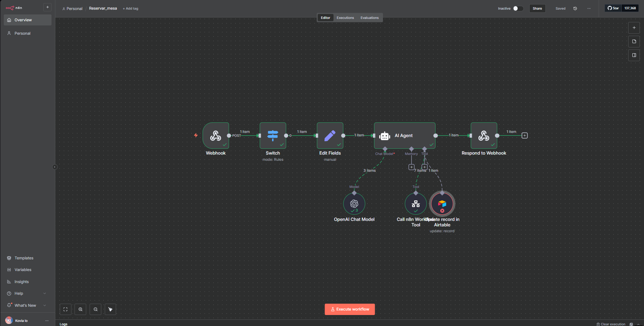Open the Edit Fields node
This screenshot has width=644, height=326.
coord(330,136)
